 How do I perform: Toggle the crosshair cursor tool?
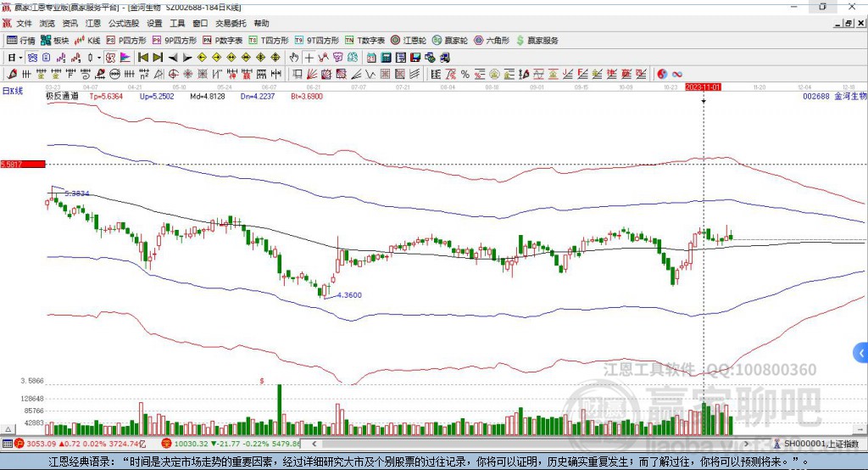[x=309, y=58]
